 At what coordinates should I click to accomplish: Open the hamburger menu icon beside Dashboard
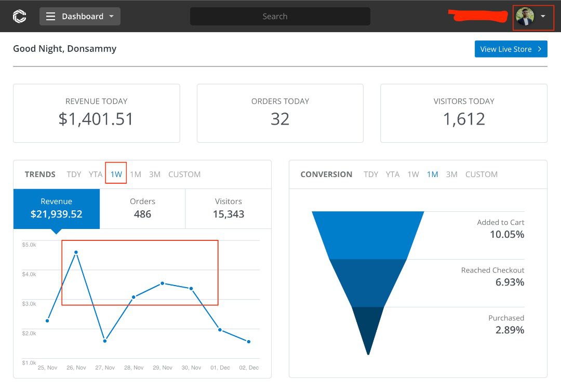pos(50,17)
